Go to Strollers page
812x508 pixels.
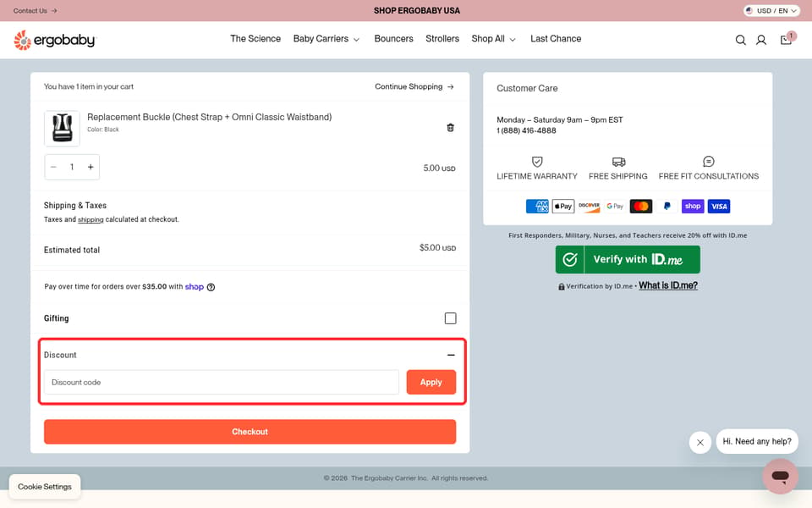point(442,39)
